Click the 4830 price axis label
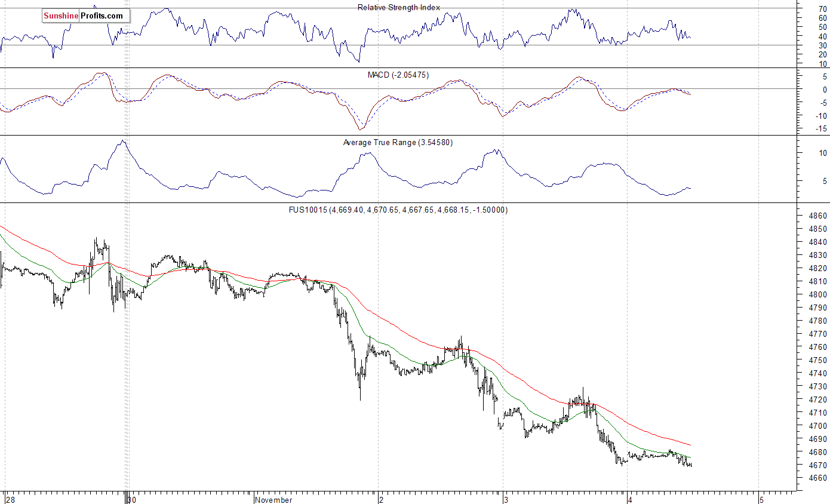This screenshot has width=830, height=504. pyautogui.click(x=819, y=255)
